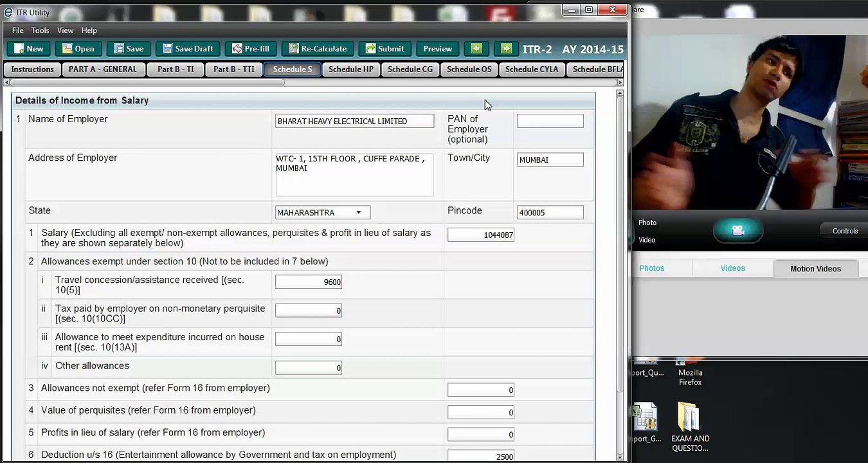Open Motion Videos tab in webcam app
The image size is (868, 463).
click(x=815, y=269)
